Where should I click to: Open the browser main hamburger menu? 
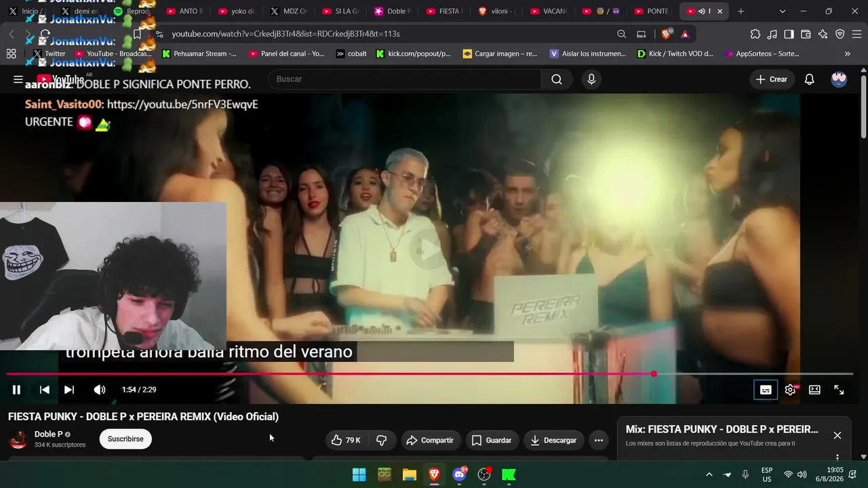(x=857, y=34)
